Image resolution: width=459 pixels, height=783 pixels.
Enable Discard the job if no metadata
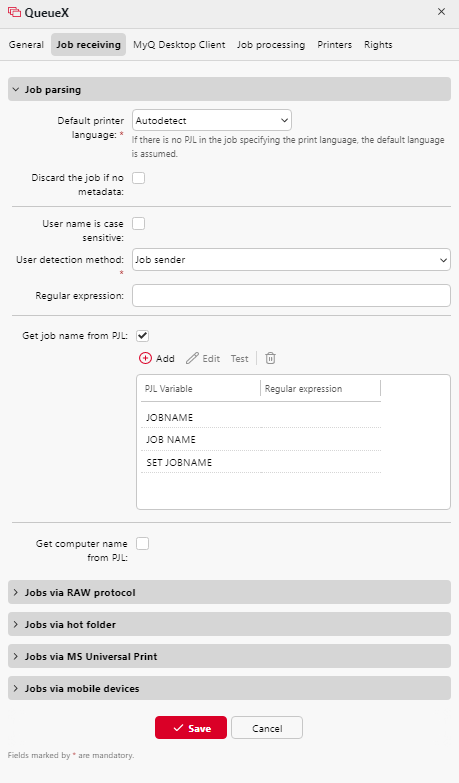[x=138, y=178]
